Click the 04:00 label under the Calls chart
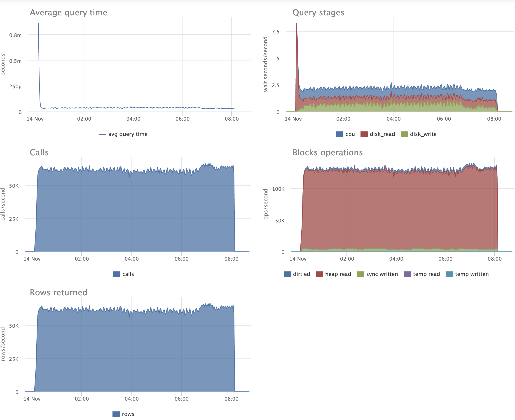Screen dimensions: 515x420 tap(132, 259)
